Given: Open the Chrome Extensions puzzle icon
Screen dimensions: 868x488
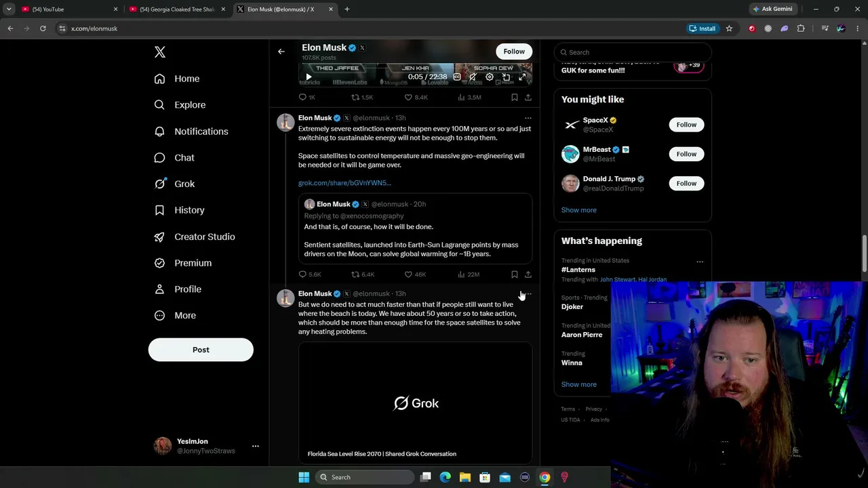Looking at the screenshot, I should 801,28.
